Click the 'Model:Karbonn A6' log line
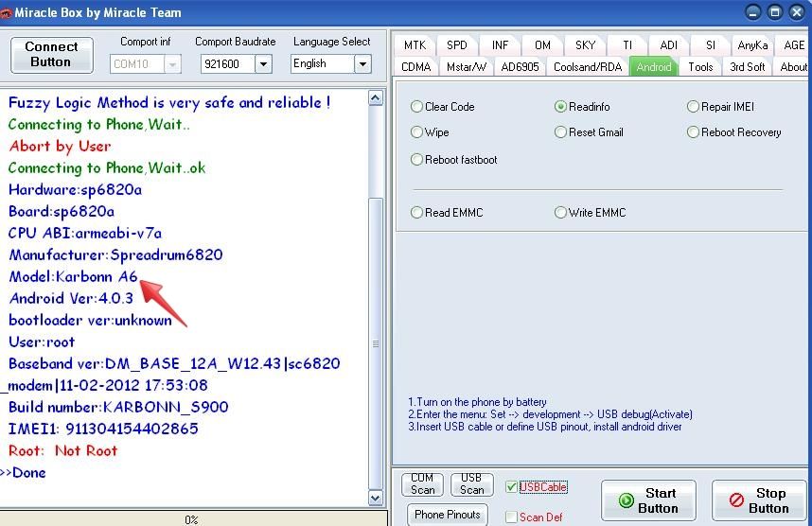The width and height of the screenshot is (812, 526). click(x=73, y=276)
